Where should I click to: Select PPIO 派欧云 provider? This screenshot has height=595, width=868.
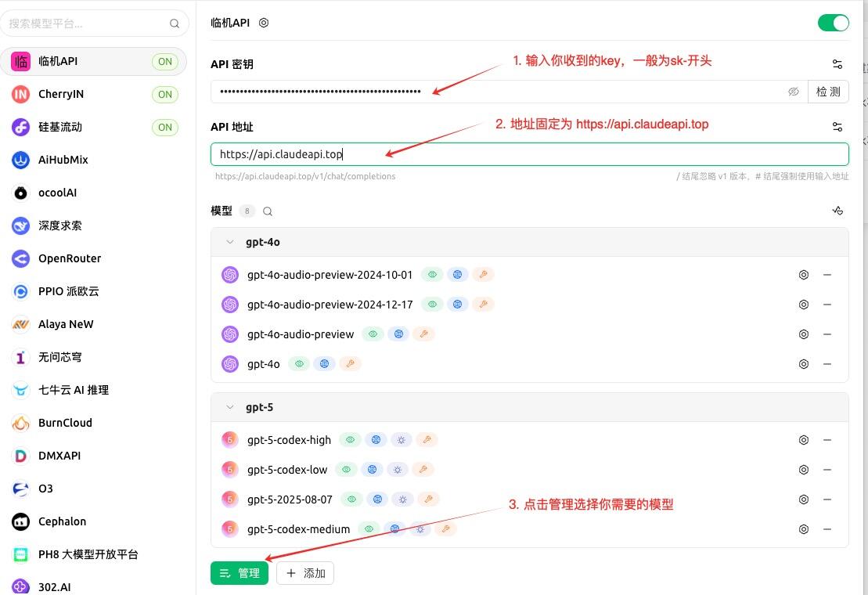(x=93, y=291)
